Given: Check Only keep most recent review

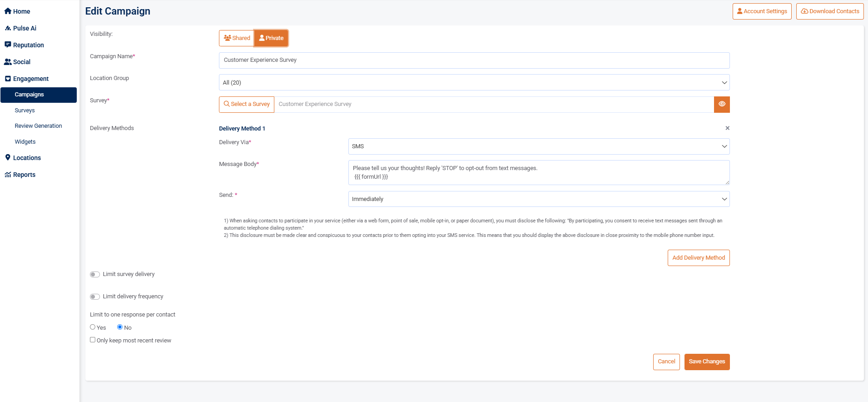Looking at the screenshot, I should [93, 340].
